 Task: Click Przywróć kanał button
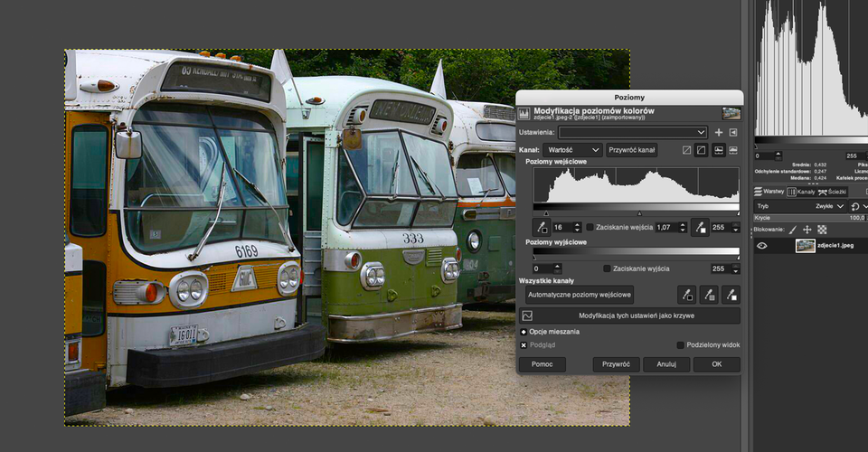[632, 150]
